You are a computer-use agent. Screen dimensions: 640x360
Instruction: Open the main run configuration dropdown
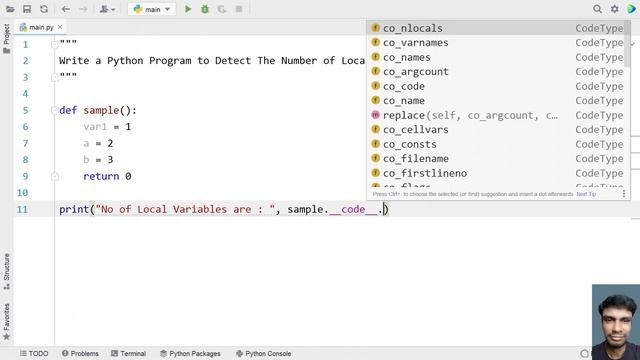pyautogui.click(x=152, y=9)
